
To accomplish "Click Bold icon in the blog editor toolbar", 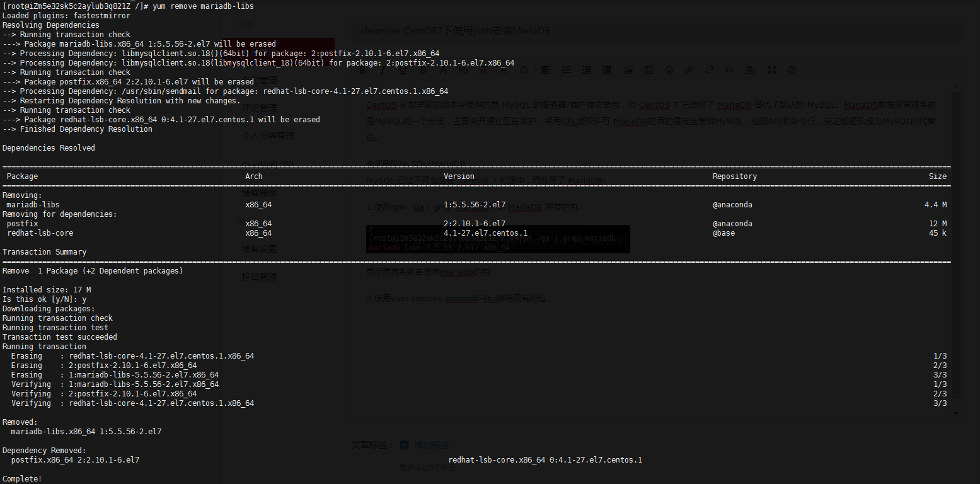I will [362, 70].
